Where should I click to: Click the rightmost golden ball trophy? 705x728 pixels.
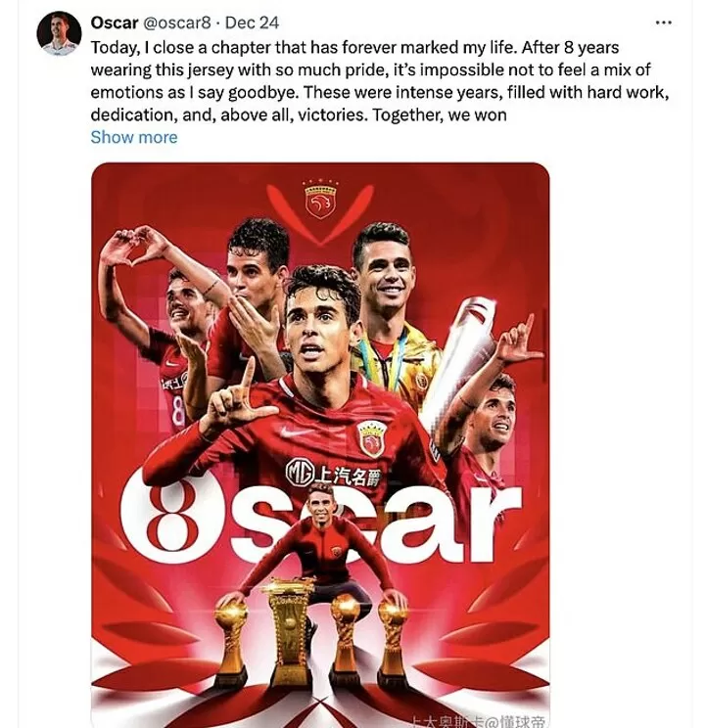393,642
